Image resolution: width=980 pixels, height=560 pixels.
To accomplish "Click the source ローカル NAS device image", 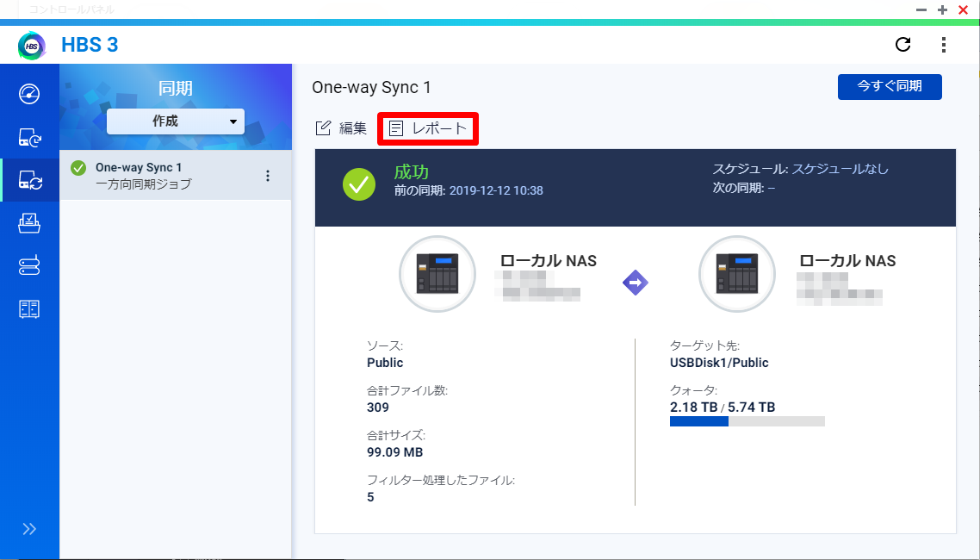I will 437,274.
